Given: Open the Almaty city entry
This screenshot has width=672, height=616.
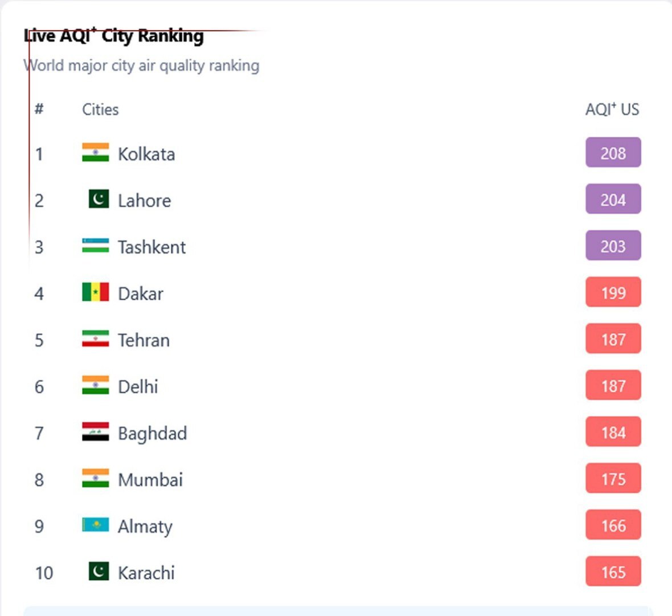Looking at the screenshot, I should pos(145,526).
